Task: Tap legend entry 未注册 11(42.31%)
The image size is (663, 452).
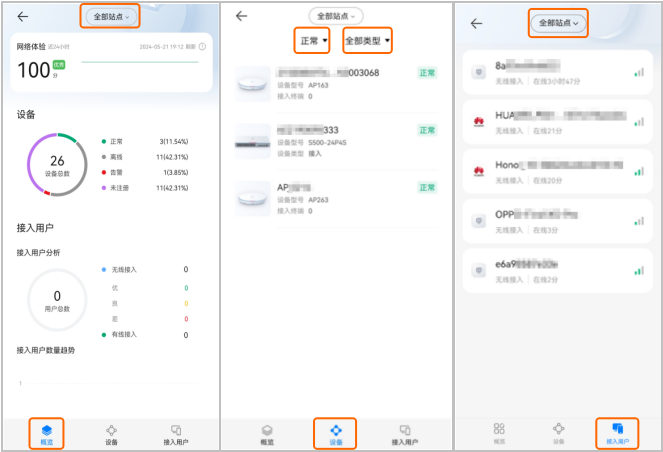Action: pyautogui.click(x=145, y=188)
